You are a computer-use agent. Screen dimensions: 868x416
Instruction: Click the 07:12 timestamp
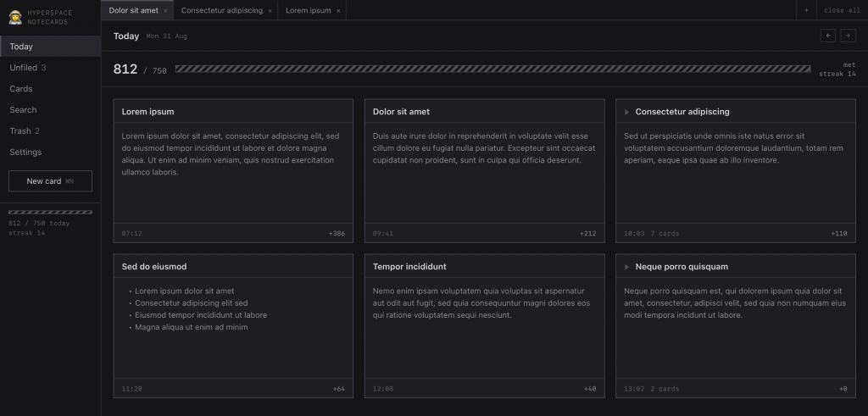click(131, 234)
